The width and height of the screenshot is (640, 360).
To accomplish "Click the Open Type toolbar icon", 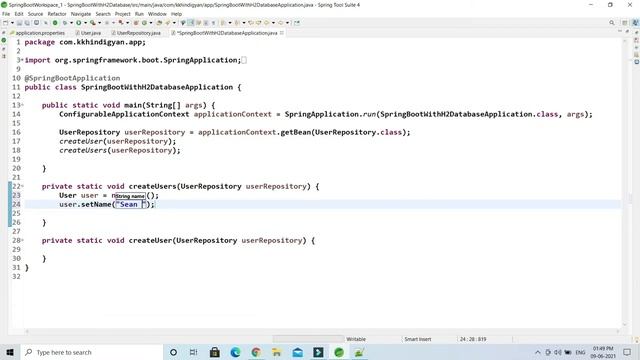I will [160, 23].
